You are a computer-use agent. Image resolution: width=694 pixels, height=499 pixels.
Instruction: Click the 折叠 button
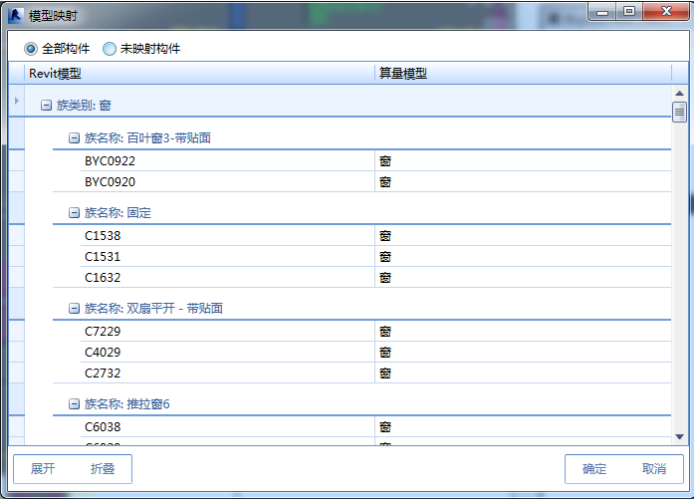click(103, 468)
